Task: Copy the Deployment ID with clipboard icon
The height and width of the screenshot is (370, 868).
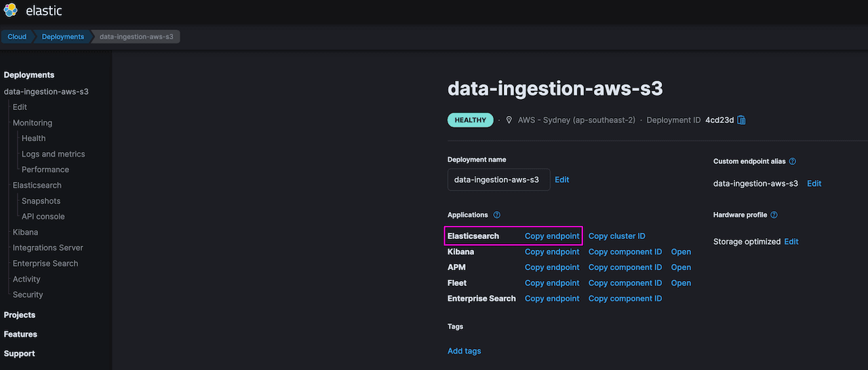Action: point(741,120)
